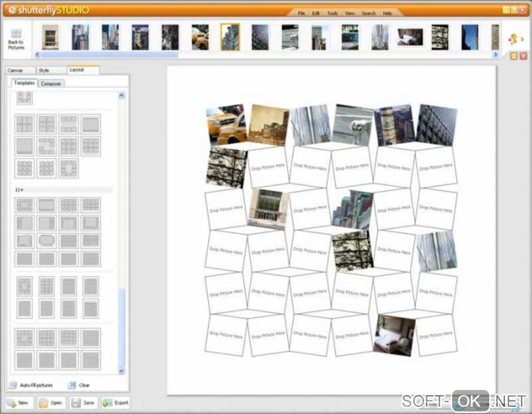The height and width of the screenshot is (414, 532).
Task: Click the Auto-fill pictures icon
Action: coord(13,385)
